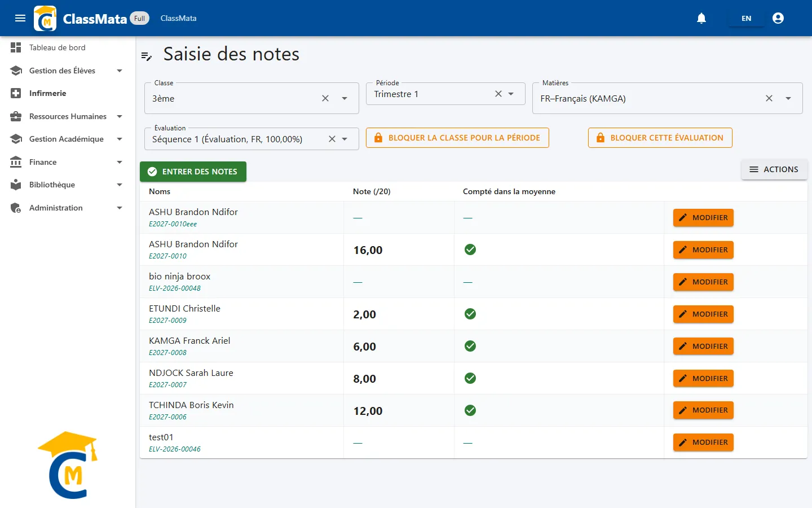
Task: Click Entrer des notes button
Action: click(x=193, y=172)
